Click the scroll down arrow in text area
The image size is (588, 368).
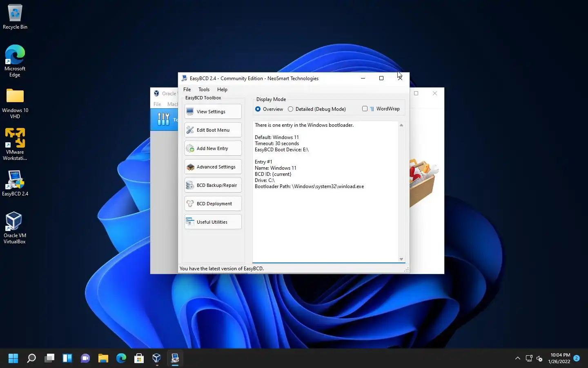(401, 259)
